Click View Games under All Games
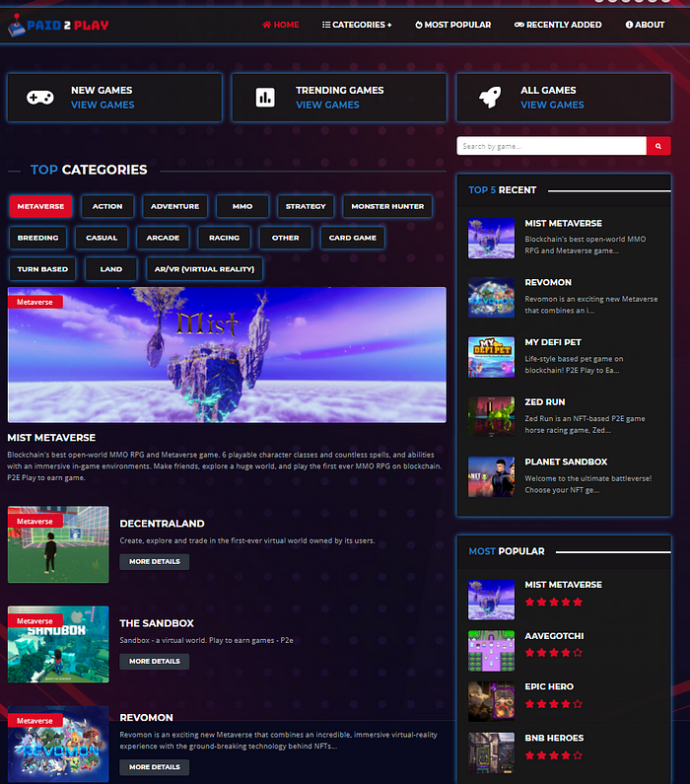690x784 pixels. [552, 105]
